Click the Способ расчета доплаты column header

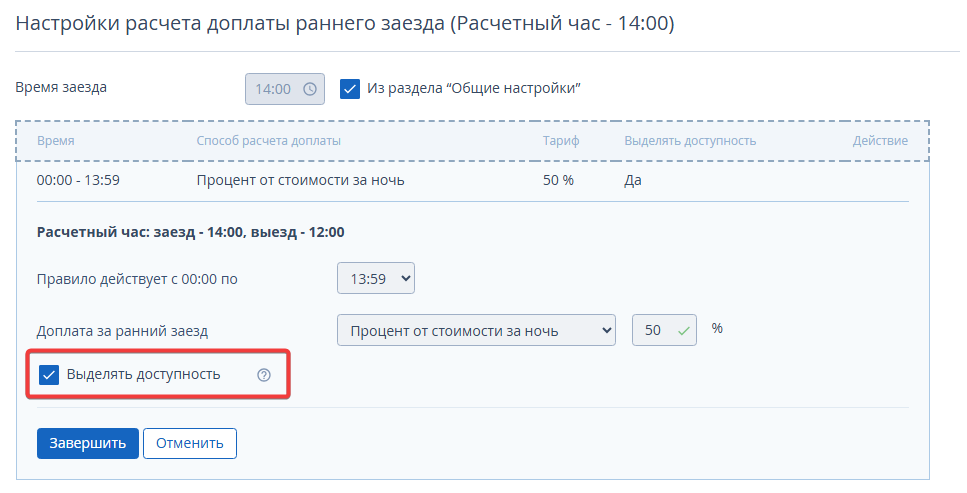coord(268,141)
